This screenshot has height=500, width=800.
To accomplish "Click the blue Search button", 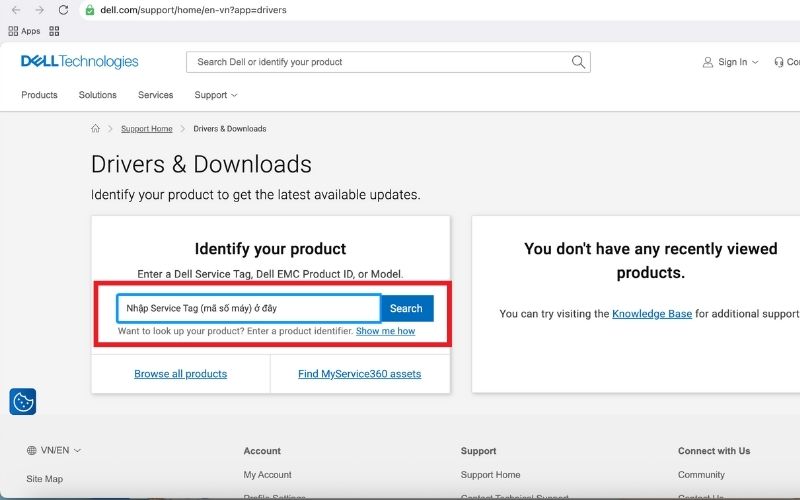I will [407, 308].
